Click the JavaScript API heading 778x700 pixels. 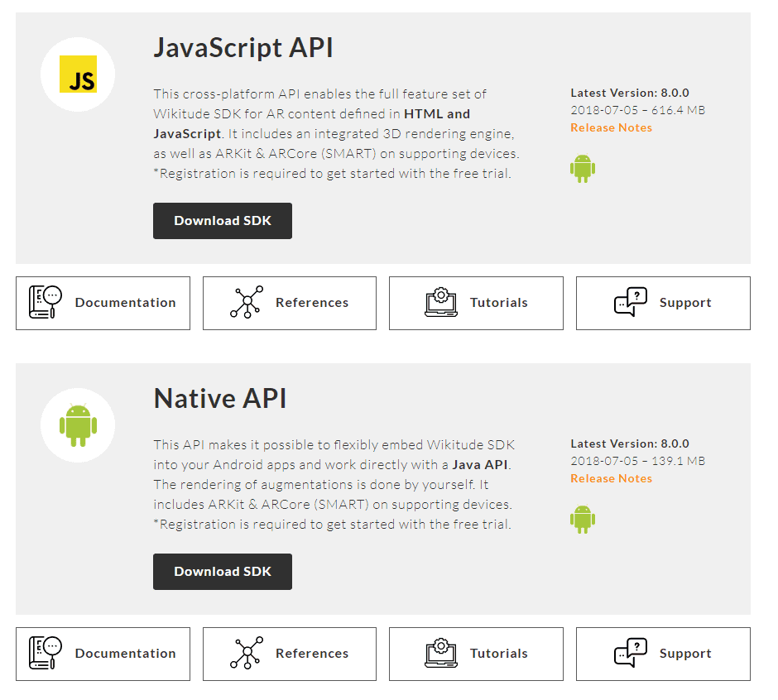243,49
